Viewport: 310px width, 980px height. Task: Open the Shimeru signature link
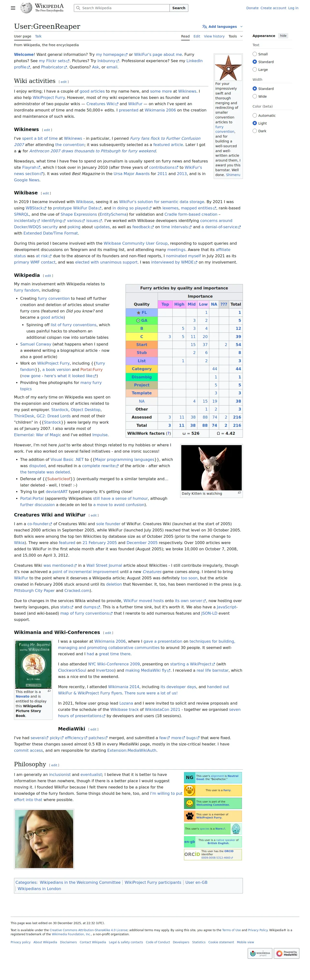pos(233,175)
